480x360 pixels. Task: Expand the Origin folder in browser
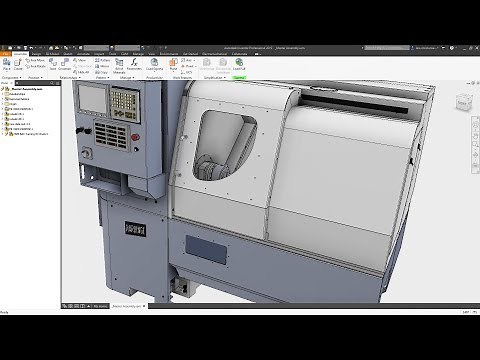pyautogui.click(x=3, y=104)
